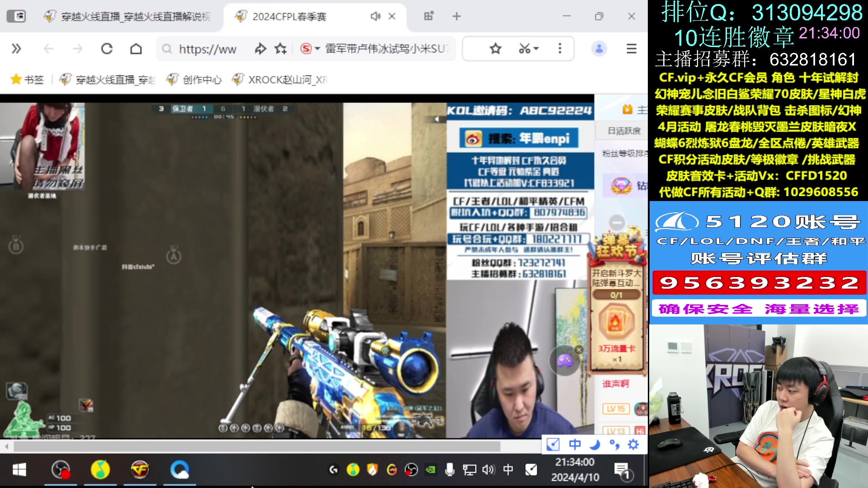Open the 创作中心 bookmark
Image resolution: width=868 pixels, height=488 pixels.
(x=194, y=80)
